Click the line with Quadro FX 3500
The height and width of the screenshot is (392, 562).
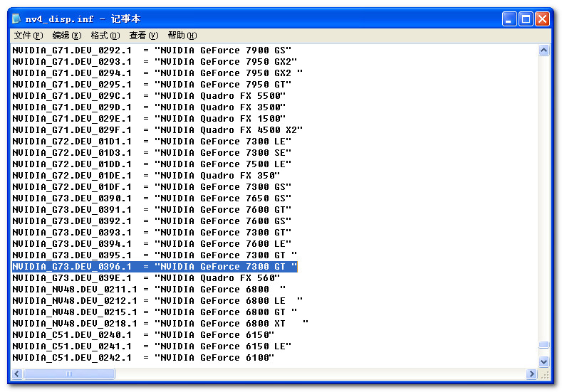149,107
